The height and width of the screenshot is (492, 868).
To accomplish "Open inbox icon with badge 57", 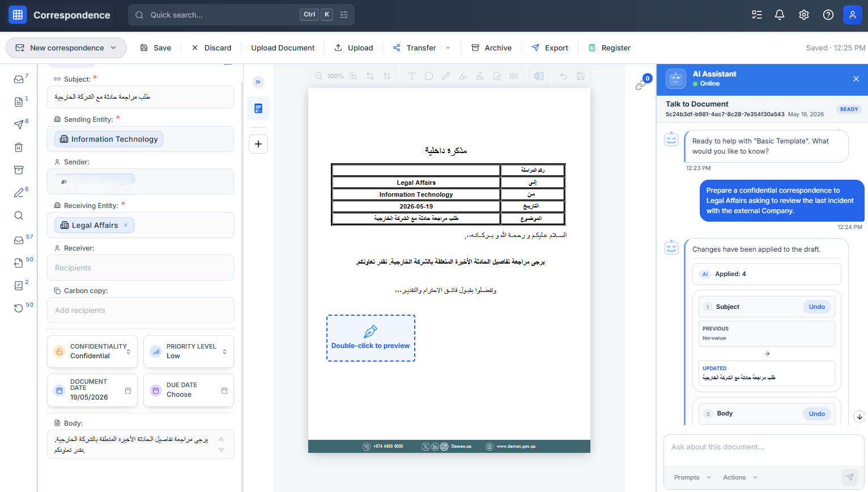I will point(19,240).
